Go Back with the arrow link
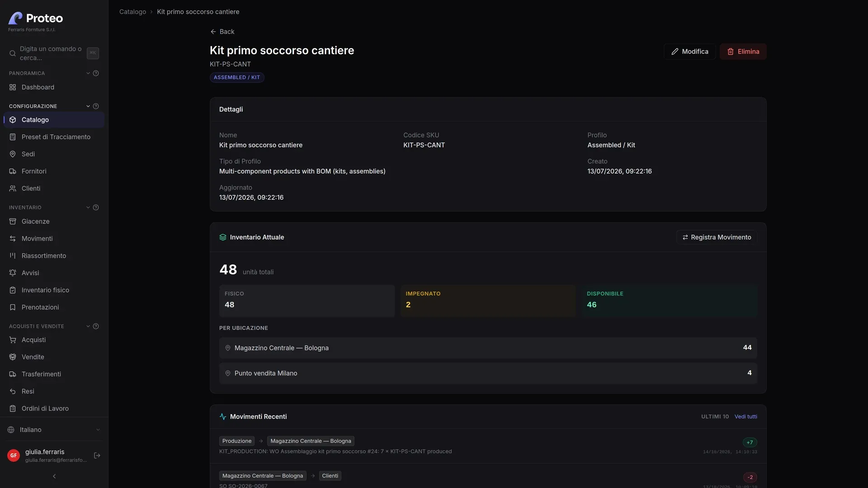The width and height of the screenshot is (868, 488). 222,32
